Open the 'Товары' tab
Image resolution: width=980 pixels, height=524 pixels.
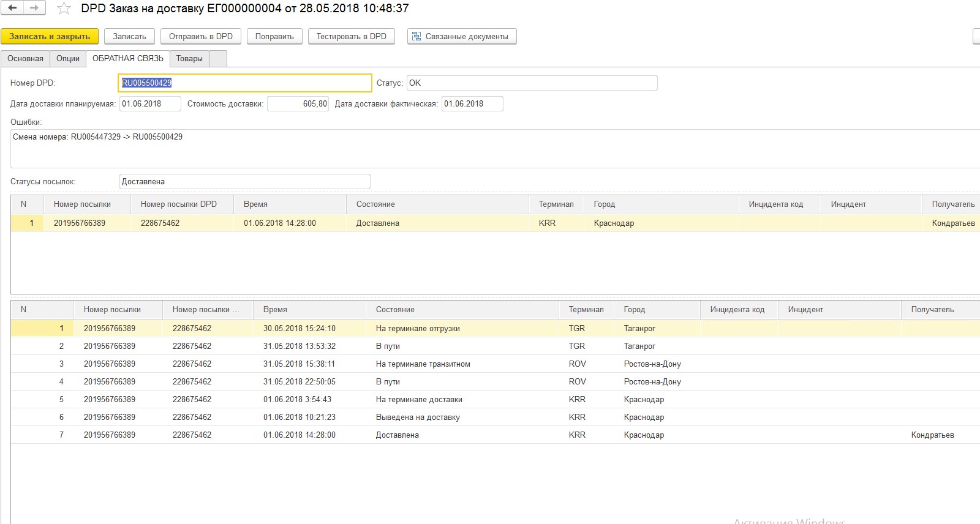tap(189, 59)
